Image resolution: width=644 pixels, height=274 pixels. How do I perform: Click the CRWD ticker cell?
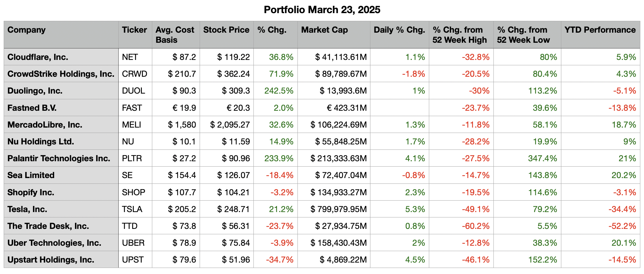tap(134, 74)
